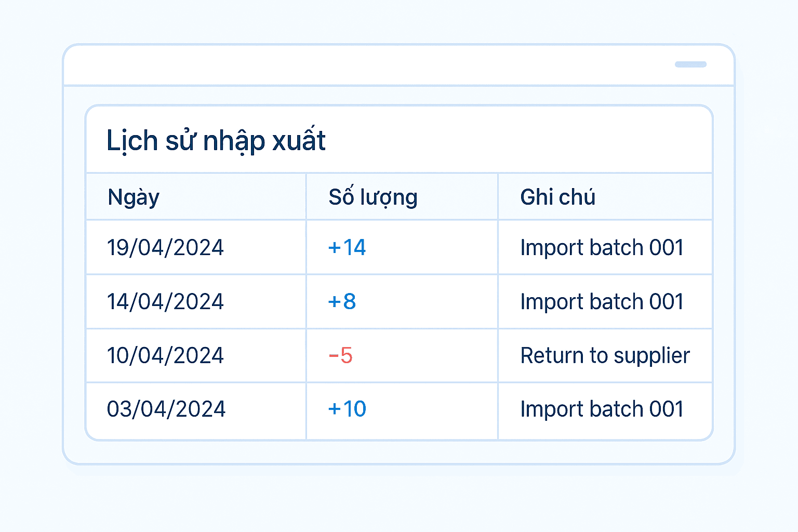This screenshot has width=798, height=532.
Task: Click empty window area below the table
Action: [399, 452]
